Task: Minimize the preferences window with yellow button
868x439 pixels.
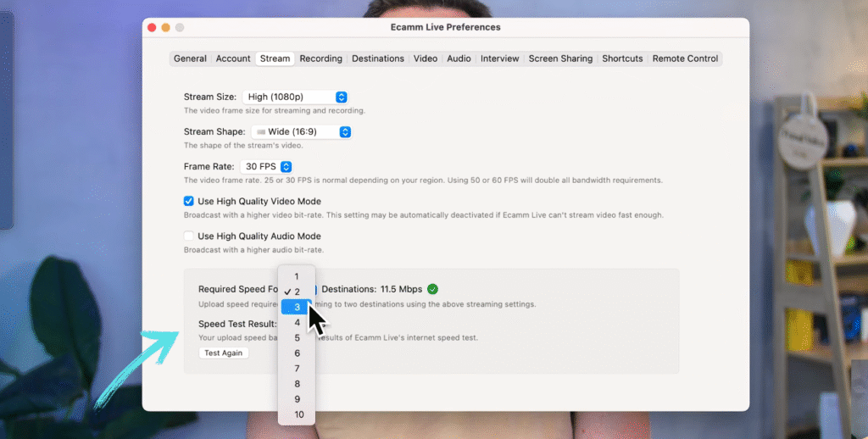Action: 165,27
